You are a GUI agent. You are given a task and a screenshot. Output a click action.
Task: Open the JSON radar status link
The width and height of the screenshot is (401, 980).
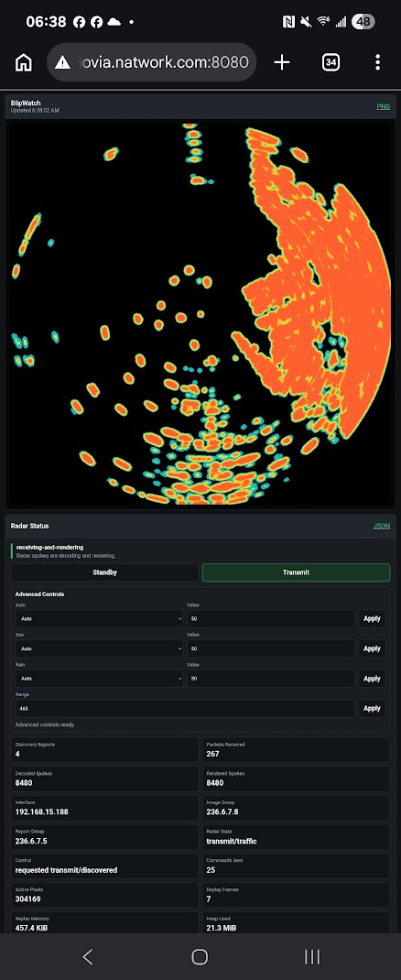click(x=382, y=526)
